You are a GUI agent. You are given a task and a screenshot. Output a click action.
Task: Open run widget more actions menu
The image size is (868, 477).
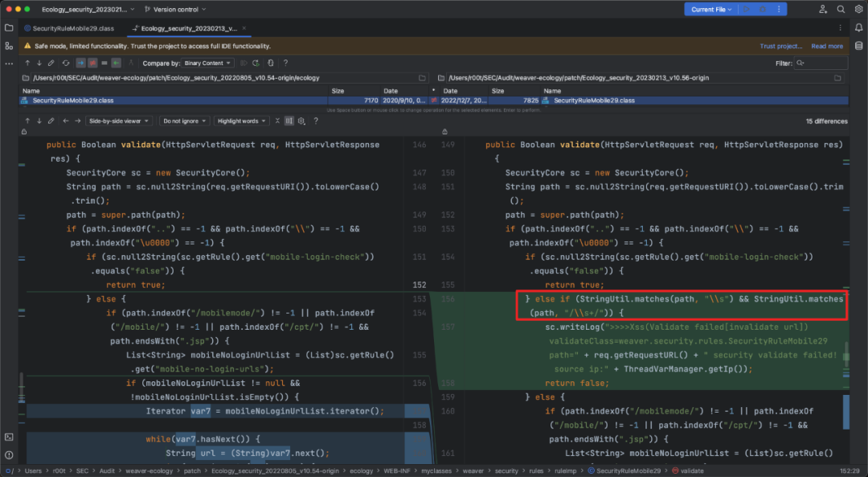779,10
